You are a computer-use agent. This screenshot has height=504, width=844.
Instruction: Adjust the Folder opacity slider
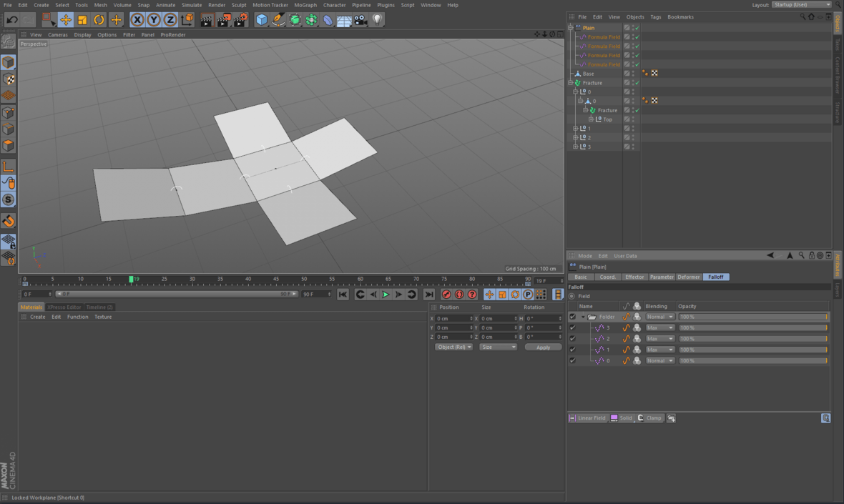(751, 316)
